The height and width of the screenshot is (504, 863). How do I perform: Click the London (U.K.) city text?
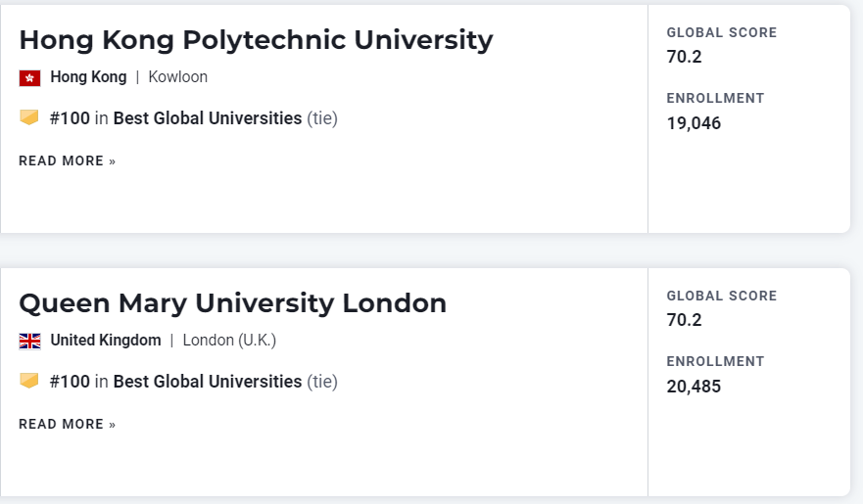[x=229, y=341]
